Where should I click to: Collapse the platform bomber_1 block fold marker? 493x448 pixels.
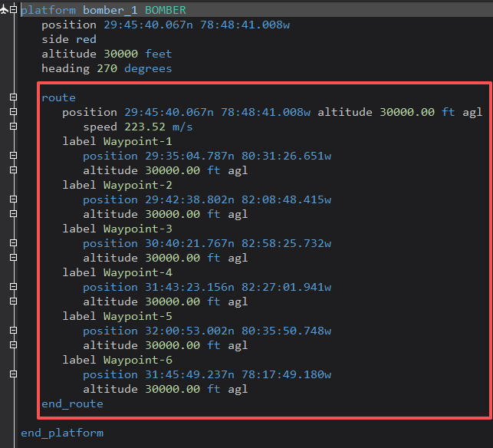(x=13, y=10)
